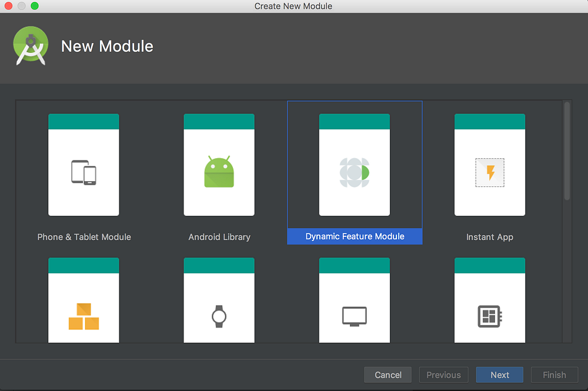Viewport: 588px width, 391px height.
Task: Click the "Phone & Tablet Module" label
Action: 83,237
